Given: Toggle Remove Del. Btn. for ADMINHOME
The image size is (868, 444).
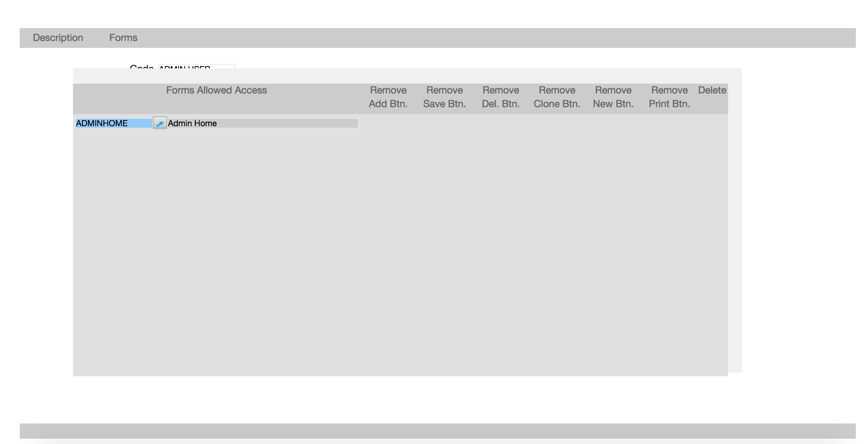Looking at the screenshot, I should coord(500,123).
